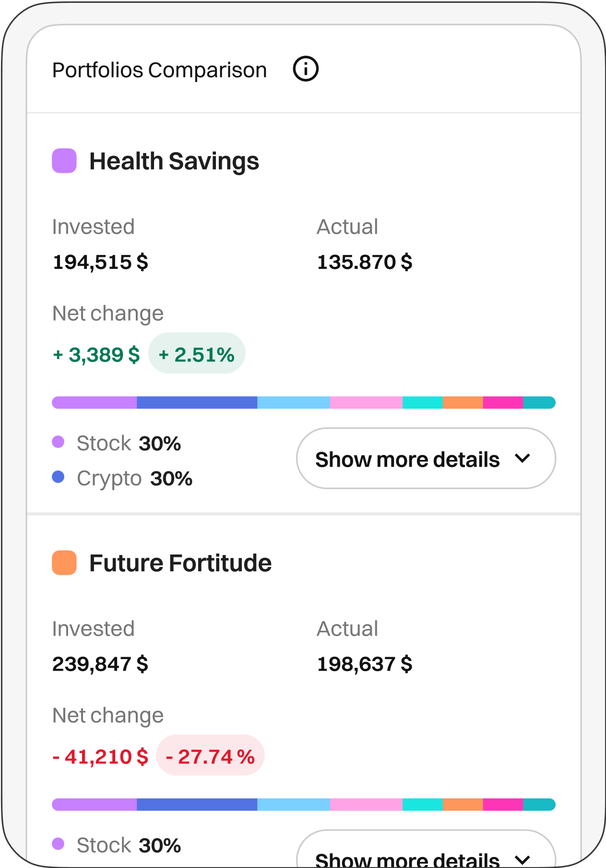Click the purple Stock legend dot under Health Savings
Viewport: 606px width, 868px height.
point(58,442)
